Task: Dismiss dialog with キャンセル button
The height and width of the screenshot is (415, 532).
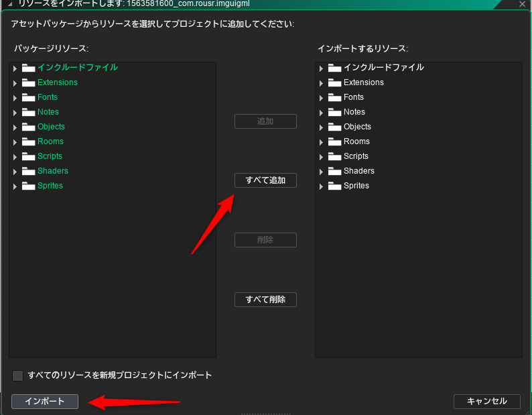Action: click(x=487, y=402)
